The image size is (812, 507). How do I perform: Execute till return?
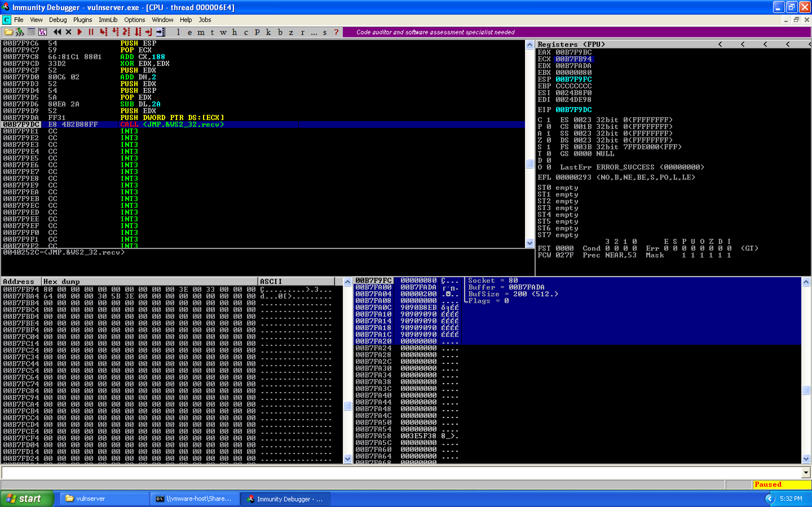[x=148, y=32]
